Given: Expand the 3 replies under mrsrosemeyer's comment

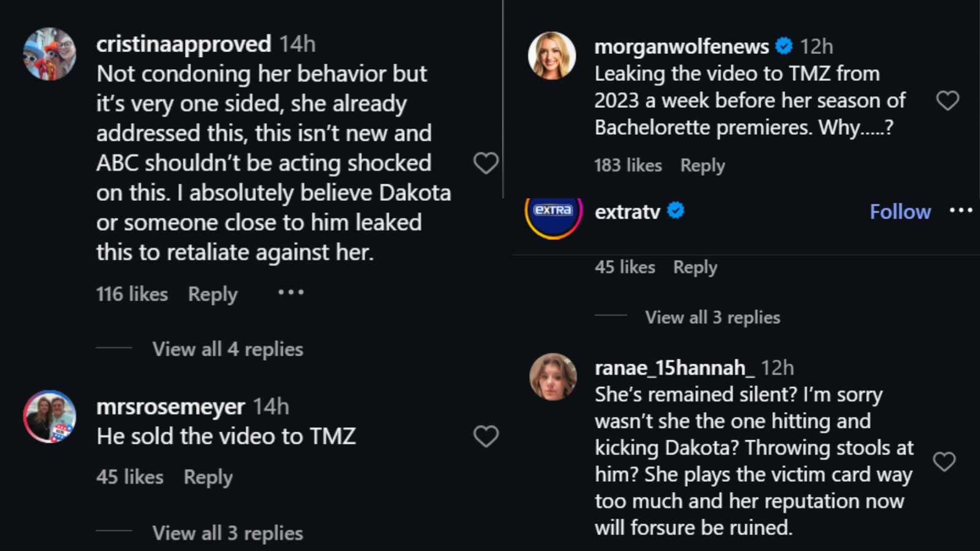Looking at the screenshot, I should (x=227, y=533).
